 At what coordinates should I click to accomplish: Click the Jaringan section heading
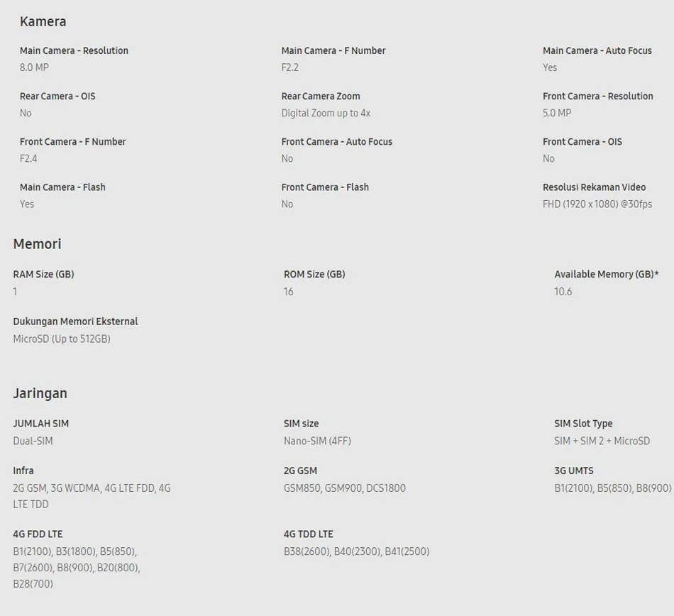pyautogui.click(x=40, y=393)
